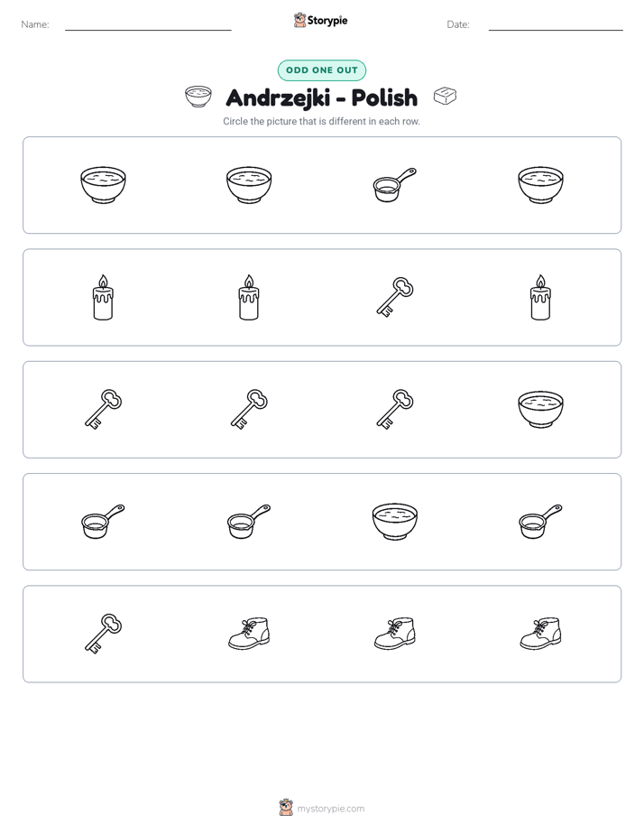Click the bowl icon beside the title
The image size is (644, 834).
(198, 97)
